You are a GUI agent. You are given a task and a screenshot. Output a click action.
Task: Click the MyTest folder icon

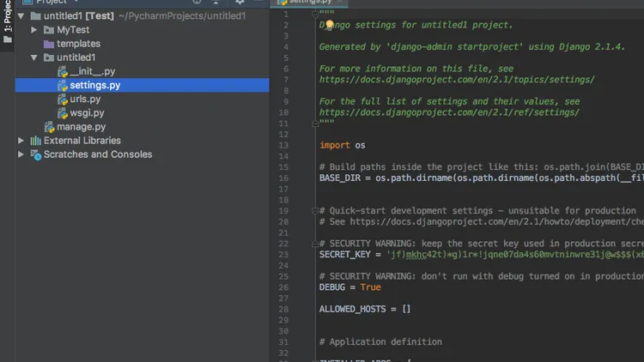click(x=49, y=30)
